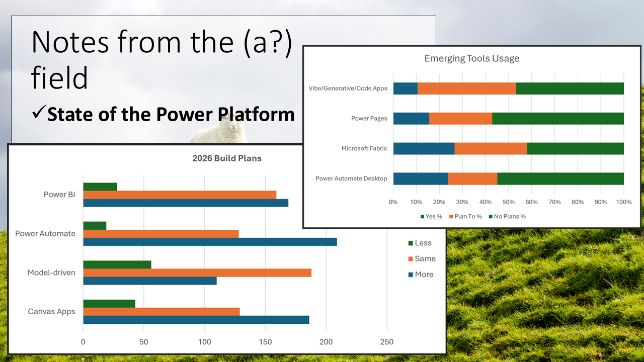Pick the blue More bar for Model-driven
Image resolution: width=644 pixels, height=362 pixels.
[150, 281]
